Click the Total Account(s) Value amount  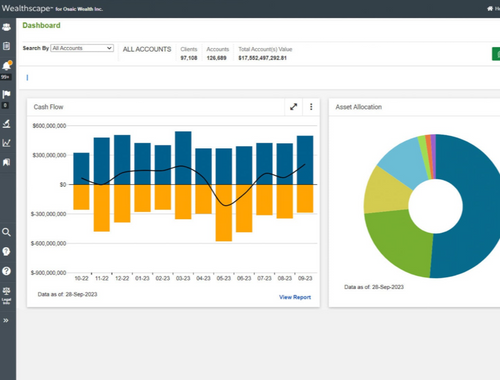click(x=263, y=58)
